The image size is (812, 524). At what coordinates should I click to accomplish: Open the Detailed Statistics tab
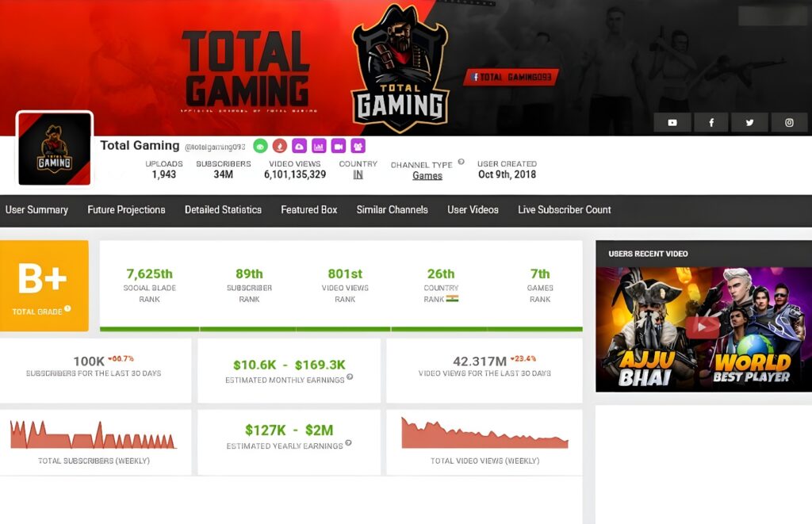pyautogui.click(x=223, y=210)
